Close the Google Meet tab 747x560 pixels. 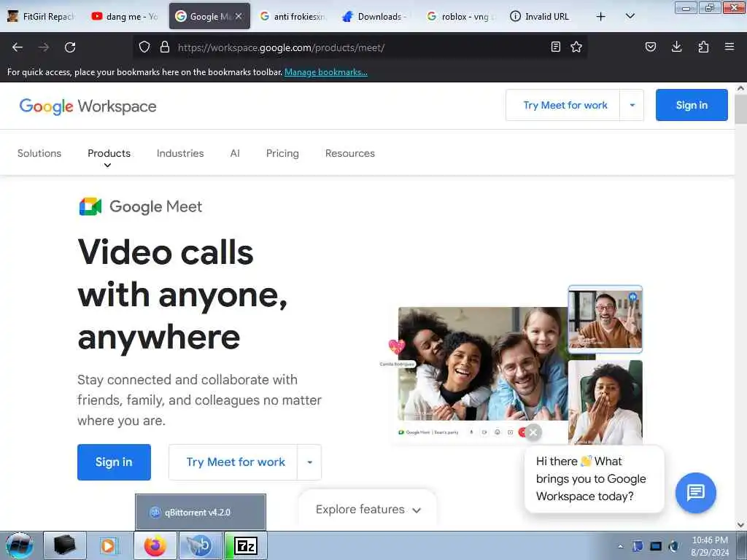tap(239, 16)
